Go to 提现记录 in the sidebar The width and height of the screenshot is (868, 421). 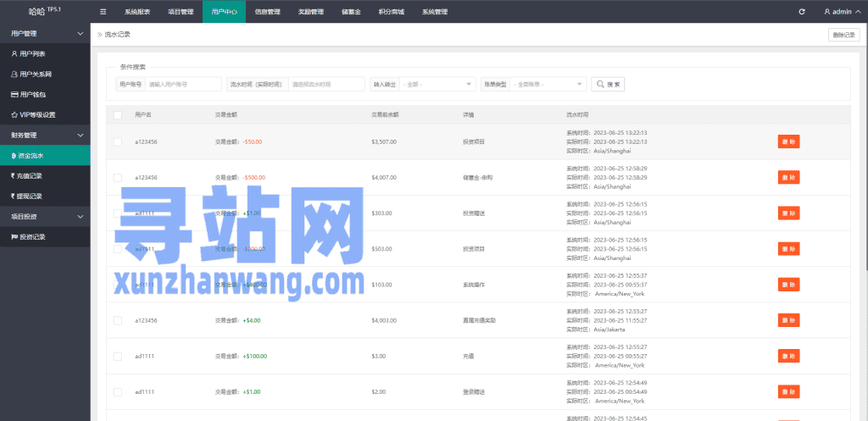point(45,196)
